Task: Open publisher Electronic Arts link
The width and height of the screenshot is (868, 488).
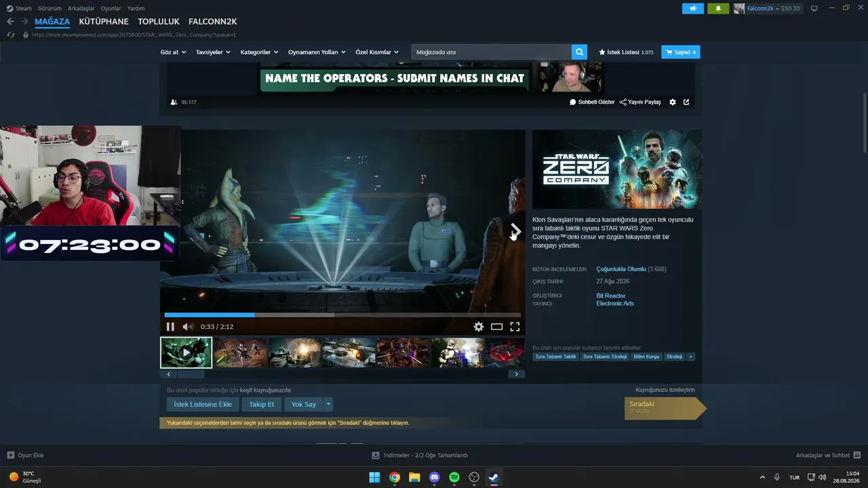Action: [x=615, y=304]
